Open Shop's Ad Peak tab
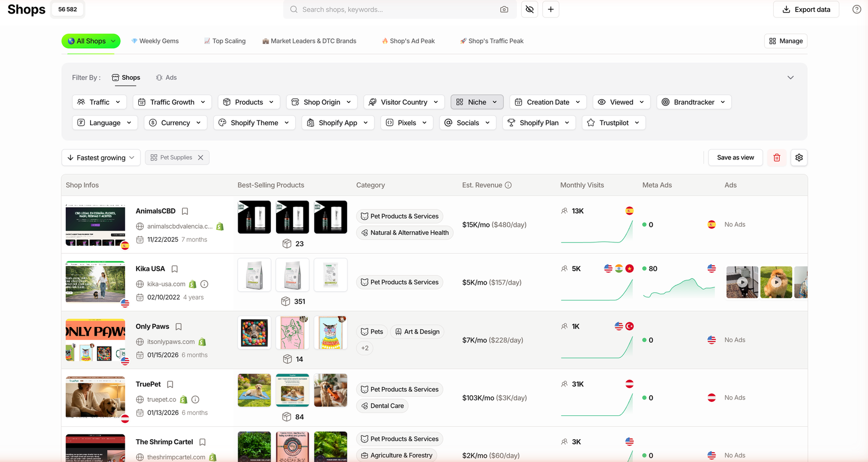868x462 pixels. click(x=409, y=41)
